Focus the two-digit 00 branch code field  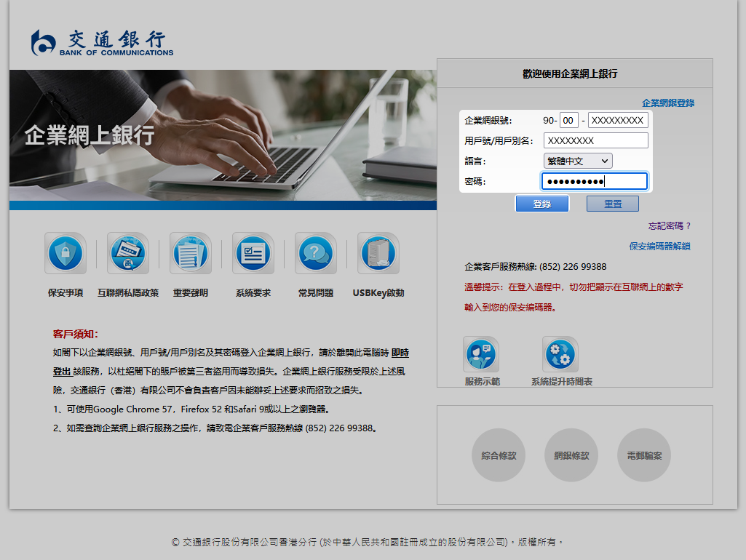[569, 120]
